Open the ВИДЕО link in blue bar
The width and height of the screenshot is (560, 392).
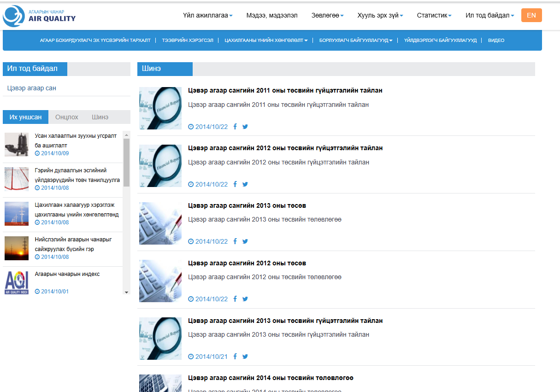coord(496,41)
